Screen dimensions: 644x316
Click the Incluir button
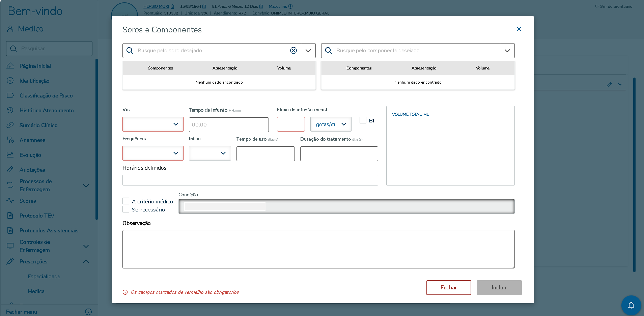[x=499, y=287]
